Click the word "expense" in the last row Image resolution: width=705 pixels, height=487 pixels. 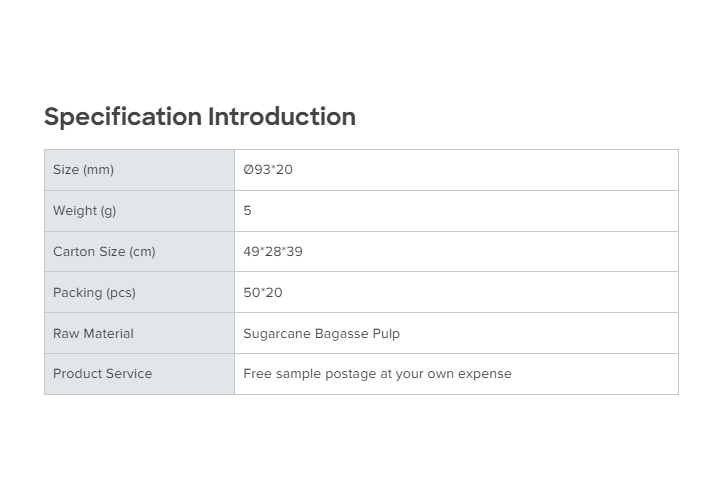click(485, 374)
